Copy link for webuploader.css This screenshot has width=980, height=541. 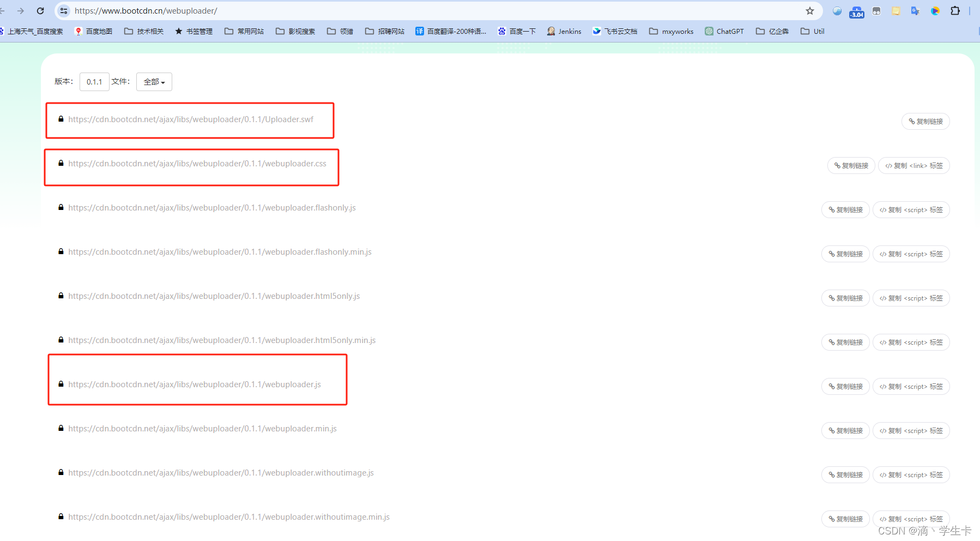point(851,166)
